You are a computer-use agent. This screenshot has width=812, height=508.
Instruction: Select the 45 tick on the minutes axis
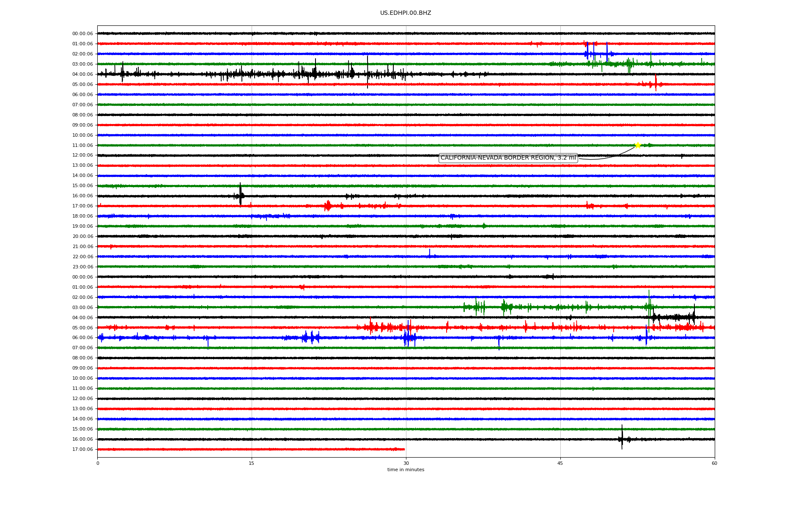(x=560, y=463)
